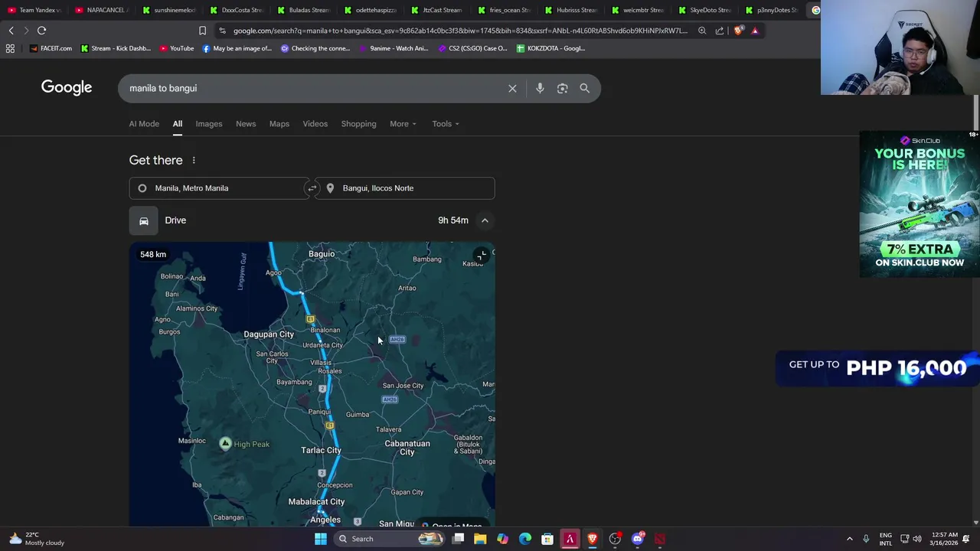This screenshot has width=980, height=551.
Task: Select the Drive travel mode row
Action: pyautogui.click(x=312, y=220)
